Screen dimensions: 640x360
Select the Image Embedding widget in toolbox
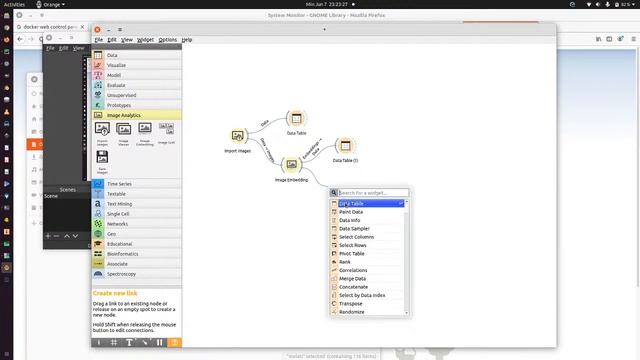coord(145,133)
